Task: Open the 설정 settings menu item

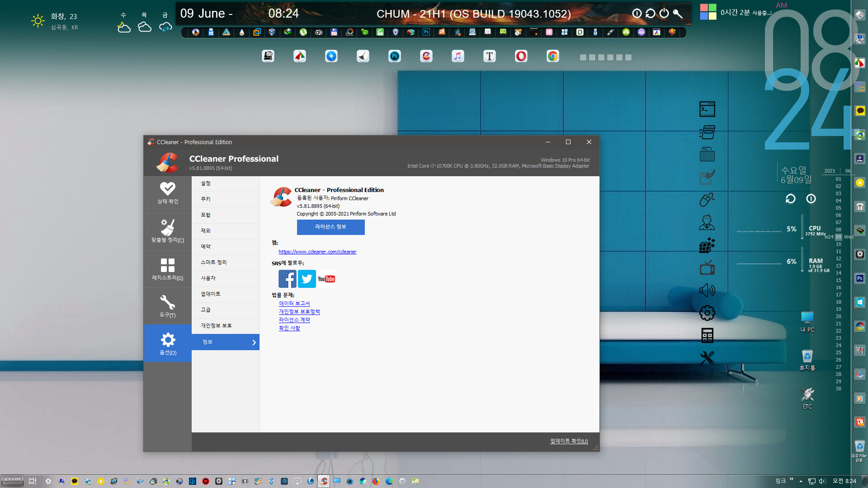Action: coord(226,183)
